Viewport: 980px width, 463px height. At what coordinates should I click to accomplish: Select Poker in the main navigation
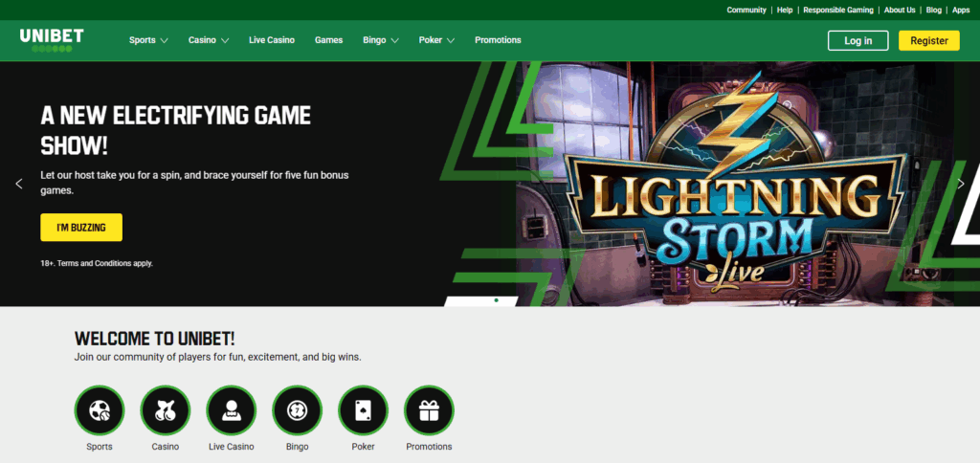[431, 40]
